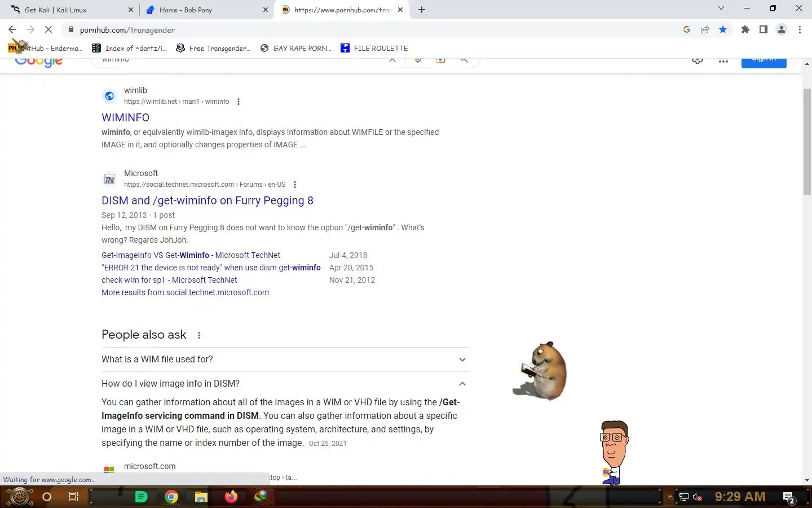Open the Google apps grid
The height and width of the screenshot is (508, 812).
coord(723,60)
